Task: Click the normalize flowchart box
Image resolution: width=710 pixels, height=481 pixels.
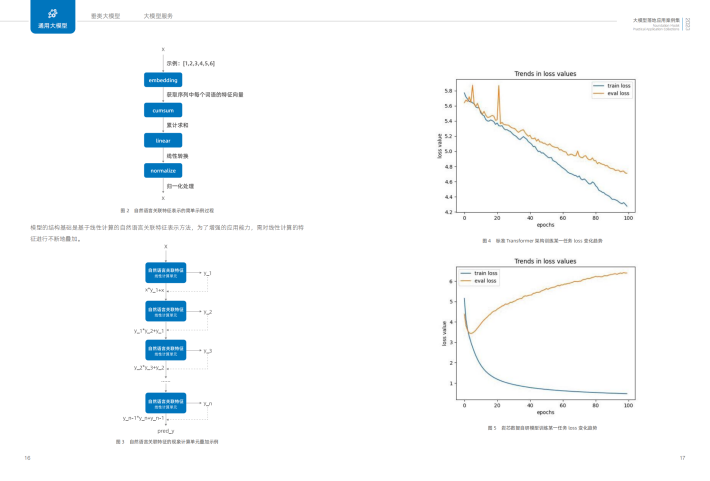Action: pos(163,171)
